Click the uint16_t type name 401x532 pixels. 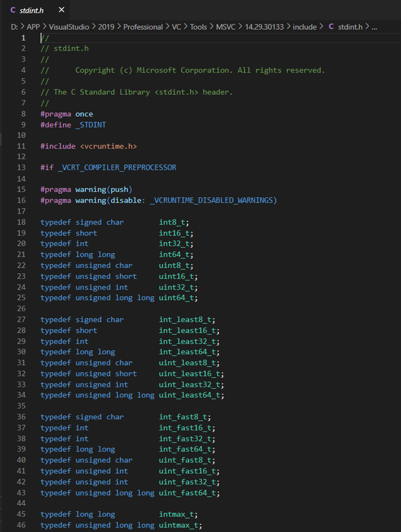(x=176, y=276)
